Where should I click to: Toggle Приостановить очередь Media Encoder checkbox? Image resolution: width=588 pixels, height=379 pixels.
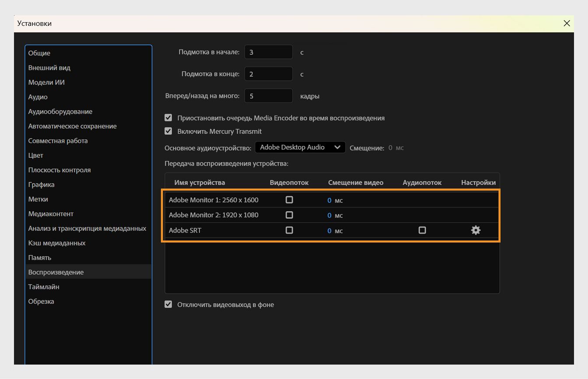pyautogui.click(x=168, y=118)
